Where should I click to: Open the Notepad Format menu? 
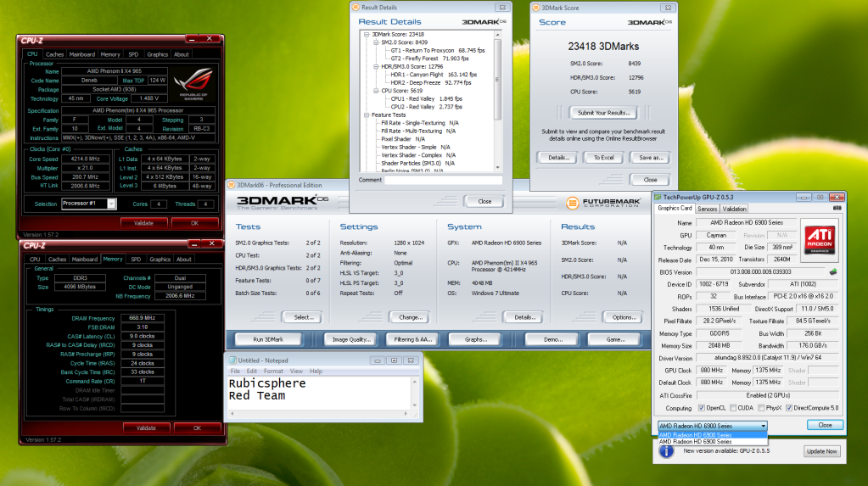tap(273, 371)
